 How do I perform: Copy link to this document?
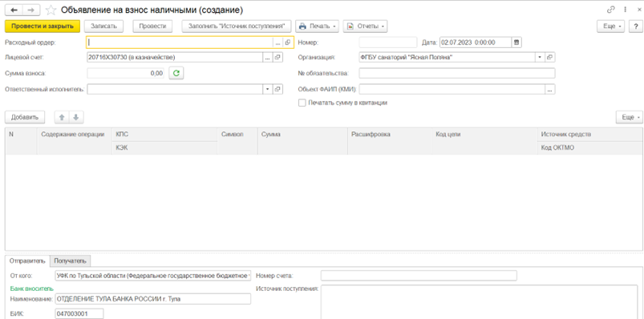tap(610, 10)
